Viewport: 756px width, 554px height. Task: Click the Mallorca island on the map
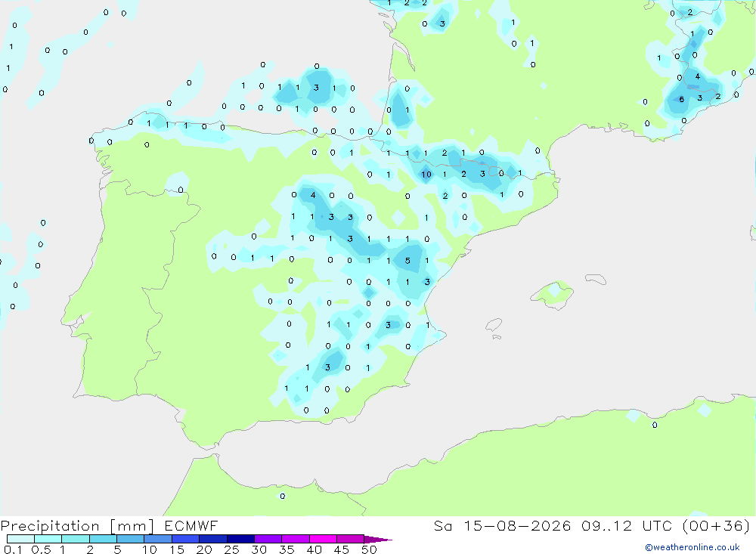(553, 294)
